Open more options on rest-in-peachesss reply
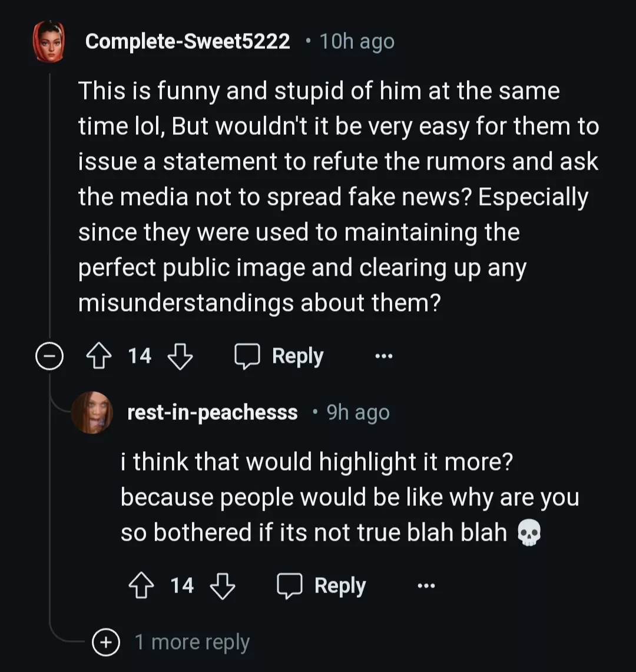 [426, 586]
